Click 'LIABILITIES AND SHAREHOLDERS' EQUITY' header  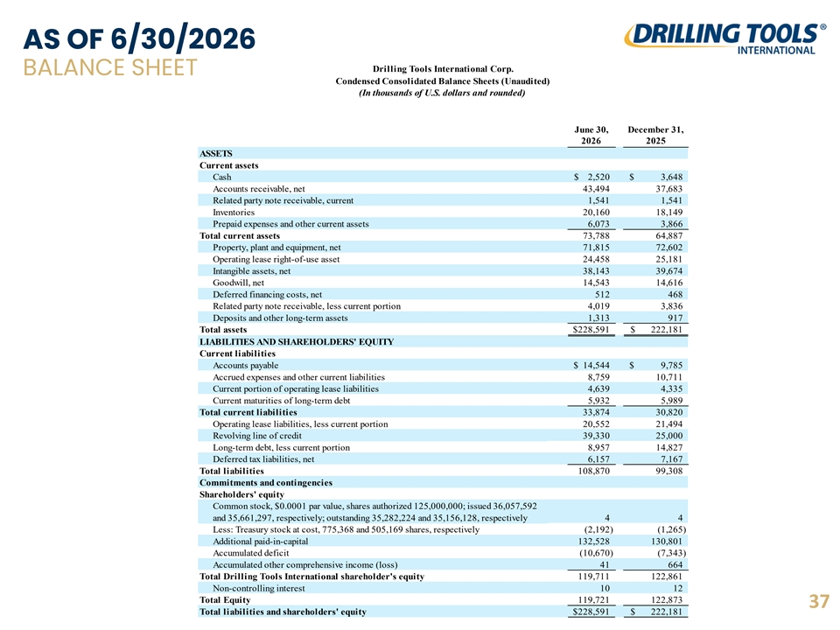tap(297, 342)
